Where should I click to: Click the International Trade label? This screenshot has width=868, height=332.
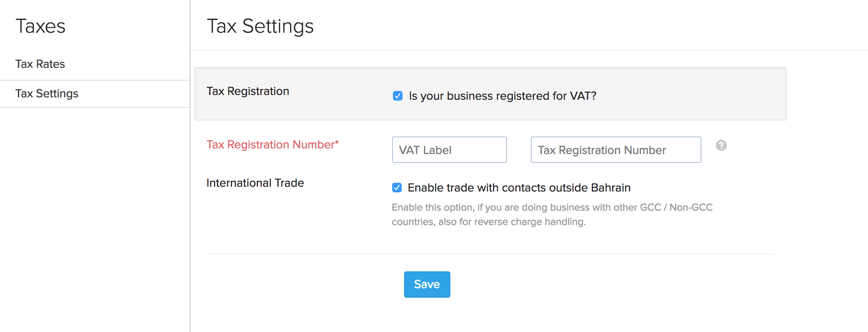pos(255,183)
